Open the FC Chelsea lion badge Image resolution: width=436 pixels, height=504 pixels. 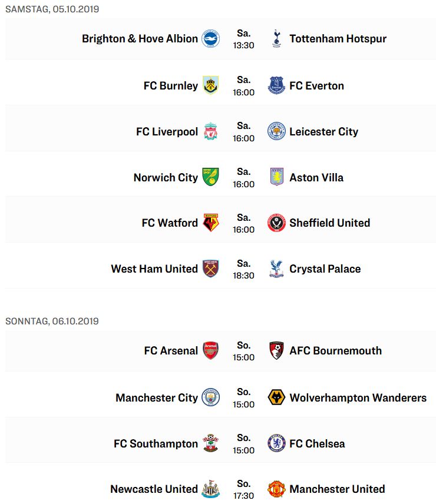click(x=276, y=443)
